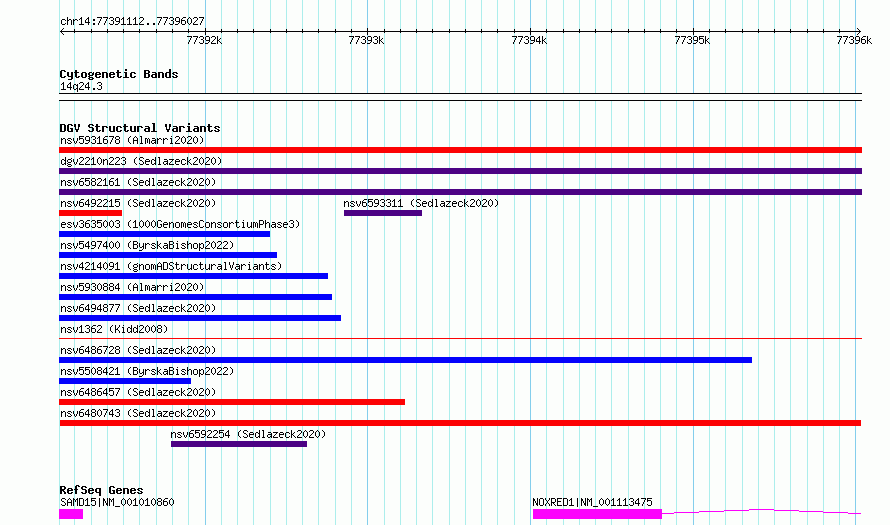Click the purple nsv6582161 variant bar
Image resolution: width=890 pixels, height=525 pixels.
coord(460,192)
